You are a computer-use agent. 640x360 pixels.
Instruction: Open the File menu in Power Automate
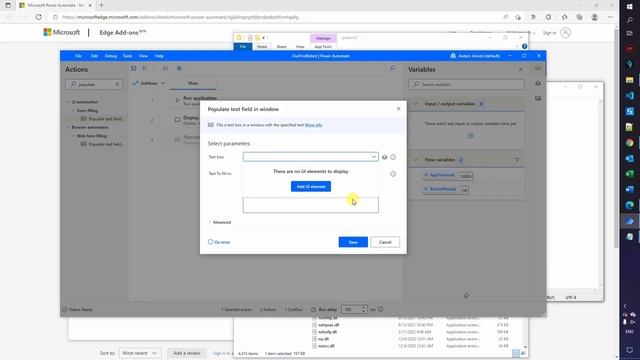tap(78, 56)
